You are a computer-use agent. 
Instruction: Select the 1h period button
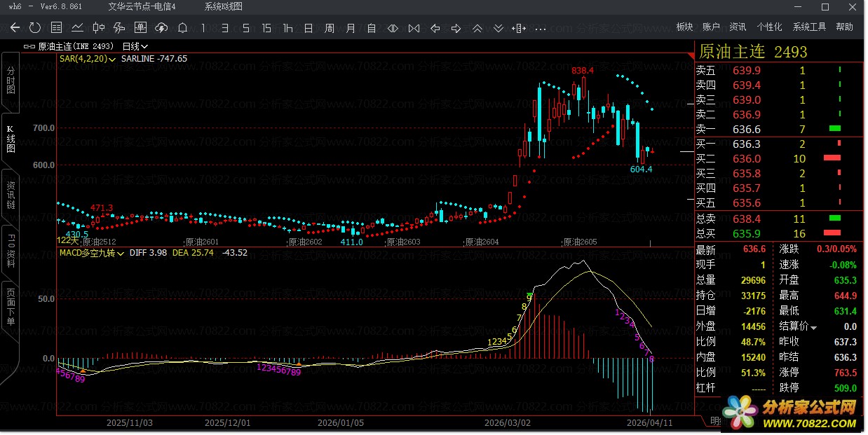[287, 28]
